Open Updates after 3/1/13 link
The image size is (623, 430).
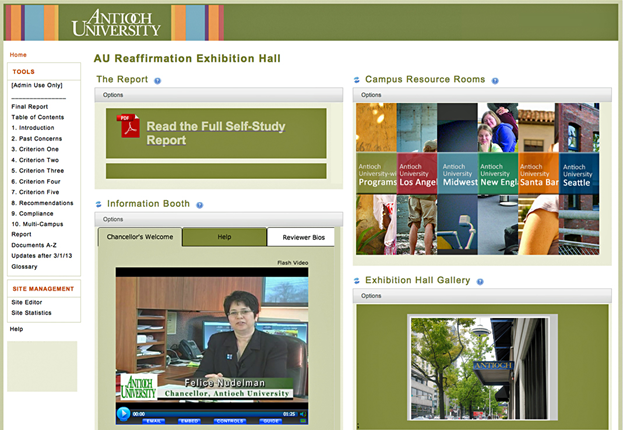click(x=42, y=256)
